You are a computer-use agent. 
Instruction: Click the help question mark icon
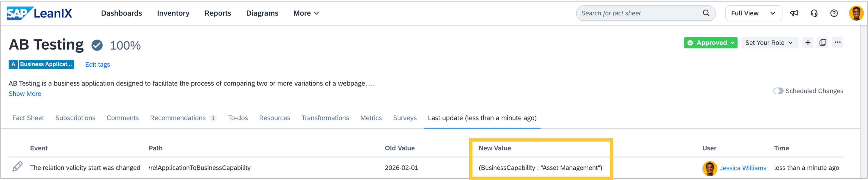click(834, 14)
